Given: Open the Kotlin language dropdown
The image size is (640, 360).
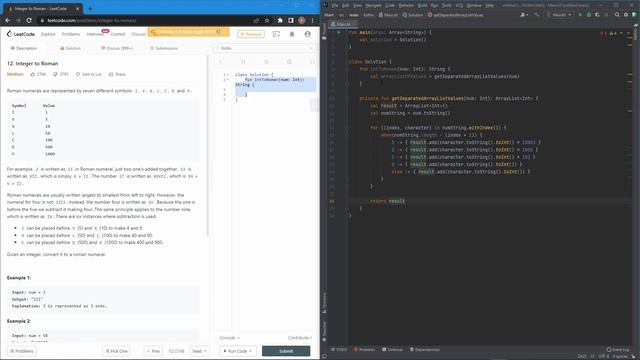Looking at the screenshot, I should pyautogui.click(x=264, y=48).
